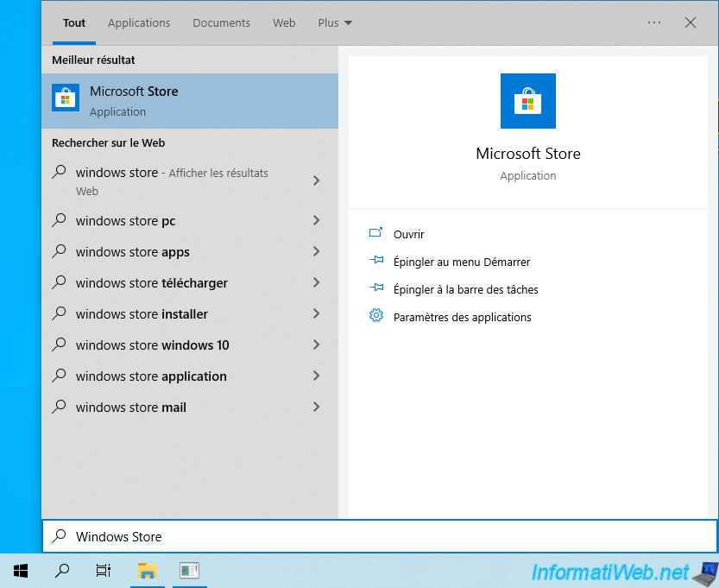
Task: Open File Explorer from the taskbar
Action: (148, 571)
